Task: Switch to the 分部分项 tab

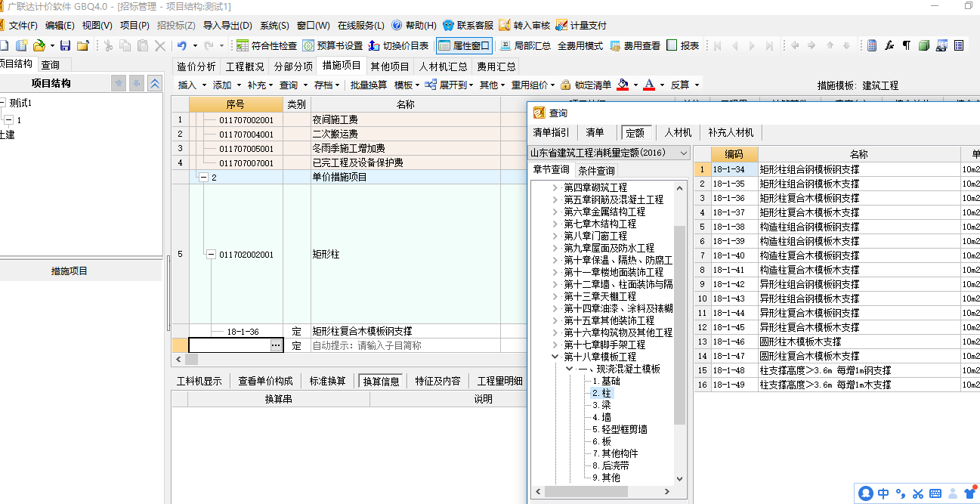Action: click(x=293, y=66)
